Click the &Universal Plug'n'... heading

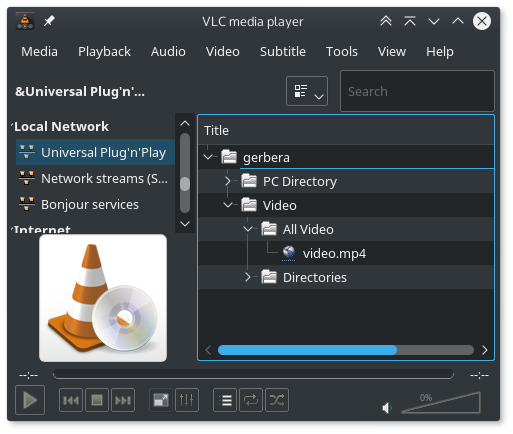tap(80, 91)
